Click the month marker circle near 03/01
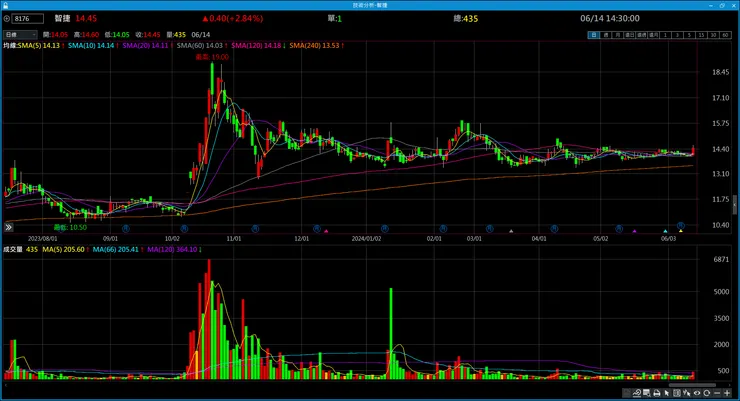The height and width of the screenshot is (401, 740). point(489,228)
